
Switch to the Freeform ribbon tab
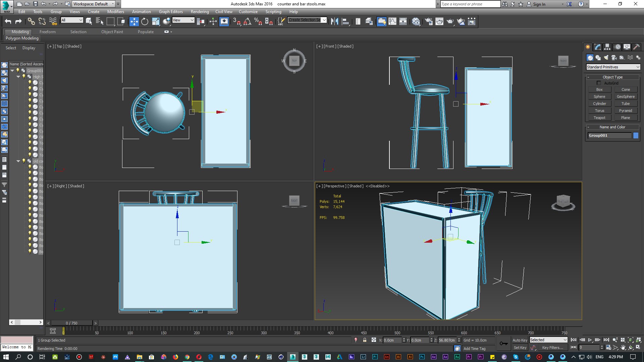[x=48, y=32]
